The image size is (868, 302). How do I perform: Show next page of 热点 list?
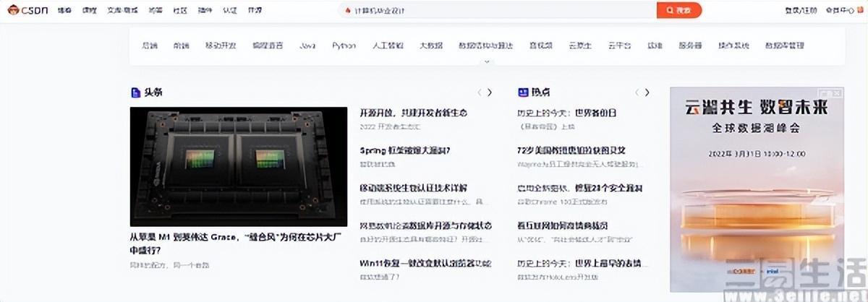[647, 92]
